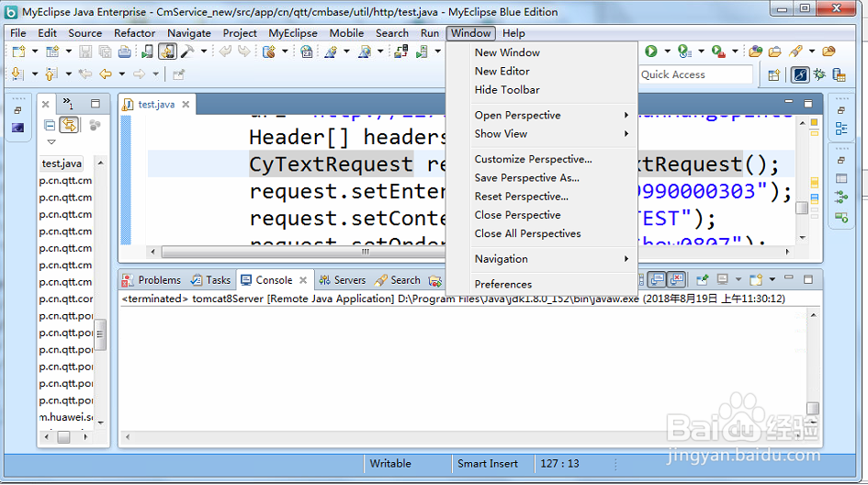
Task: Toggle Show Console When Standard Out Changes
Action: click(x=657, y=279)
